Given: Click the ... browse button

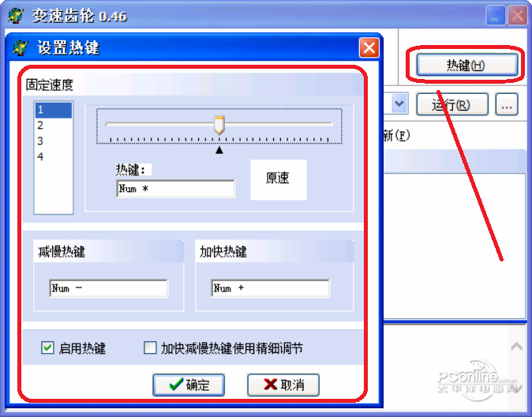Looking at the screenshot, I should click(x=507, y=104).
